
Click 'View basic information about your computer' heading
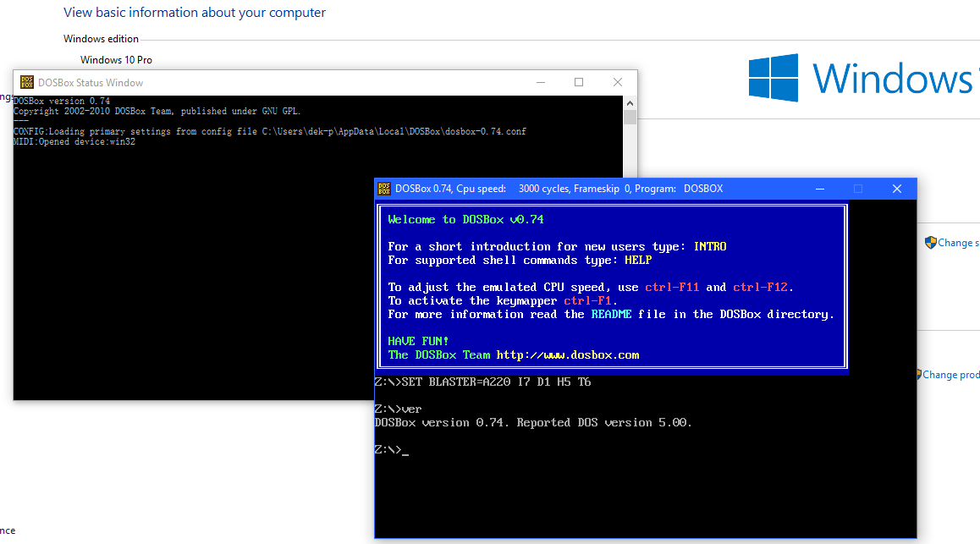coord(195,13)
